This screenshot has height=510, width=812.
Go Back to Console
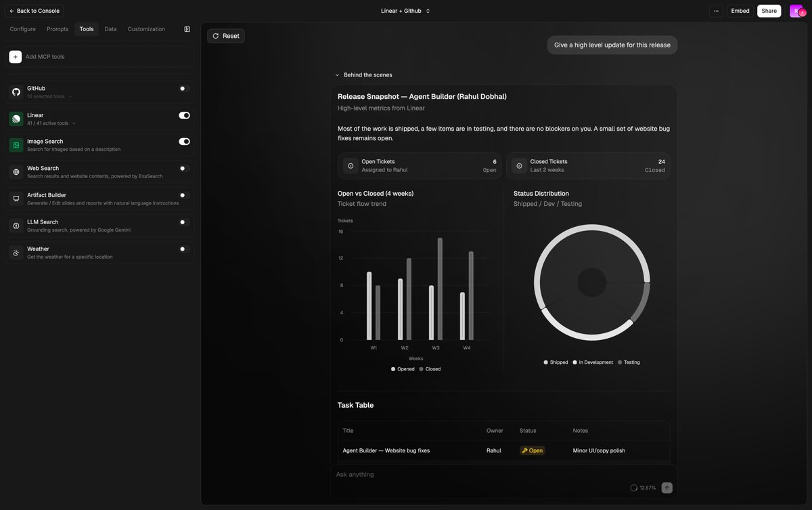[x=35, y=11]
